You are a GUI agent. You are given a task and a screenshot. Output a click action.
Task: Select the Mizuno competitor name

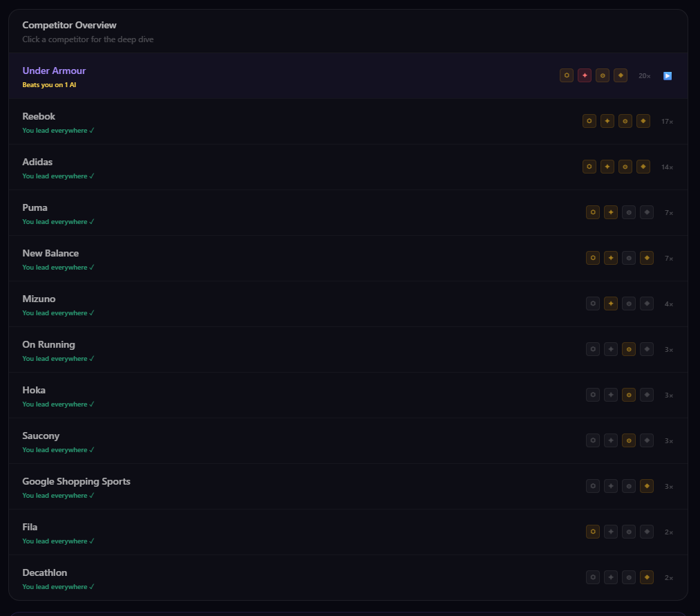tap(39, 299)
